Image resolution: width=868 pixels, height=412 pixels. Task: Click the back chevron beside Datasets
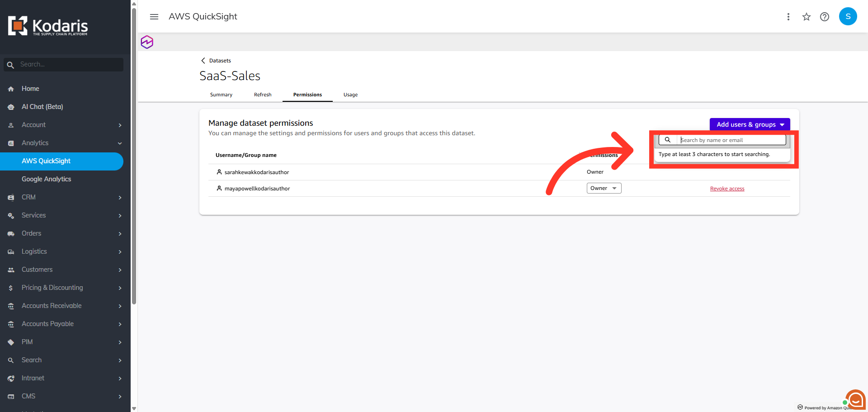click(x=203, y=61)
